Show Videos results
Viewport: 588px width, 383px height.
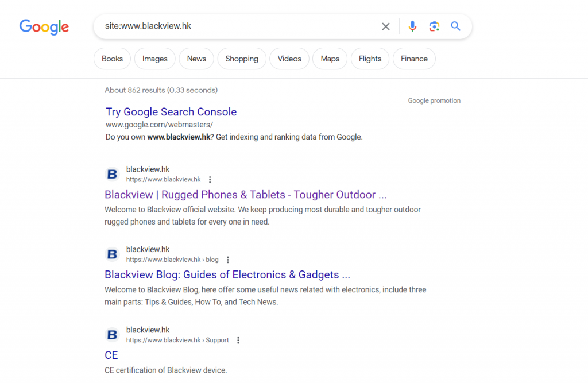pyautogui.click(x=289, y=59)
